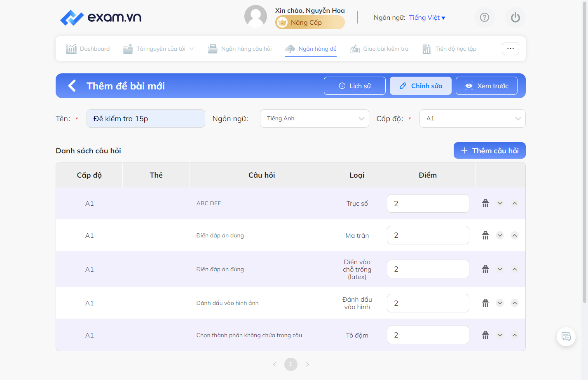
Task: Select the Ngân hàng đề tab
Action: pos(311,49)
